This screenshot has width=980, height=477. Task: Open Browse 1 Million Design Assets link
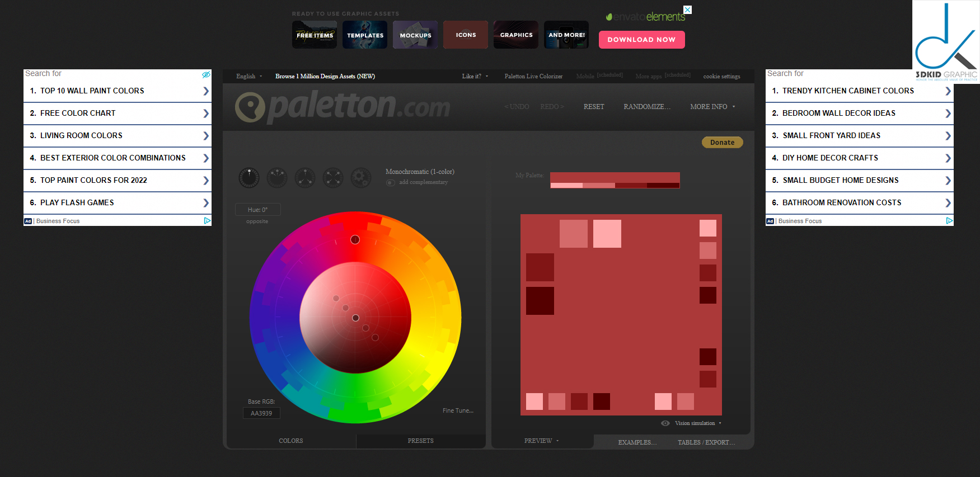(x=325, y=77)
